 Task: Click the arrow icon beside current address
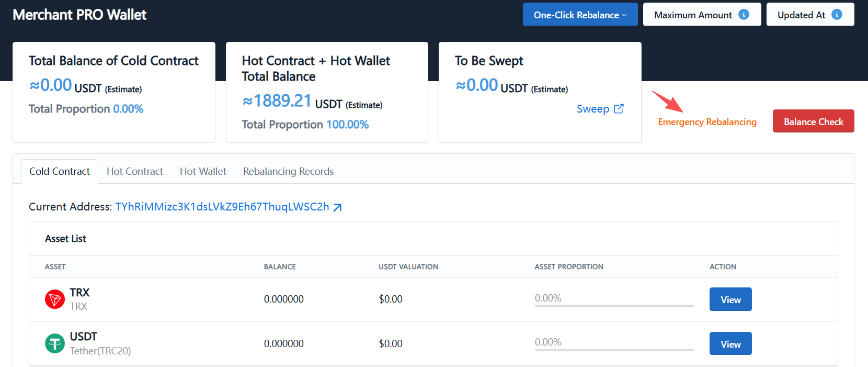[x=338, y=207]
